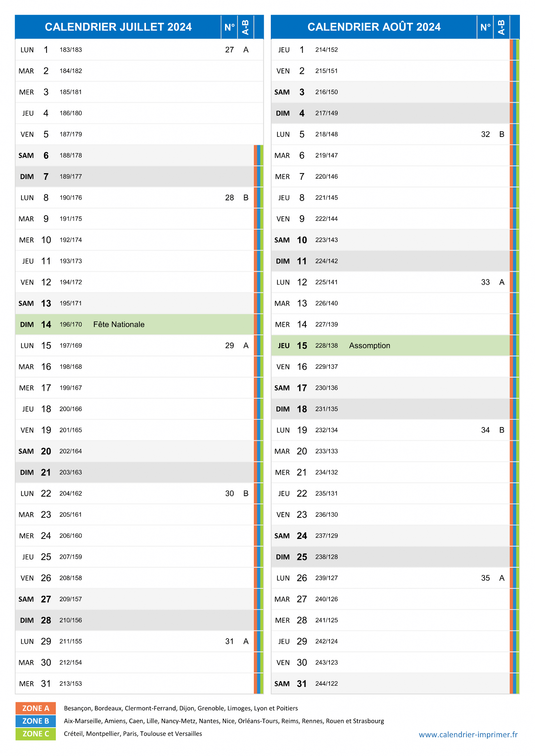Select LUN 8 day-of-year 190/176

click(71, 198)
